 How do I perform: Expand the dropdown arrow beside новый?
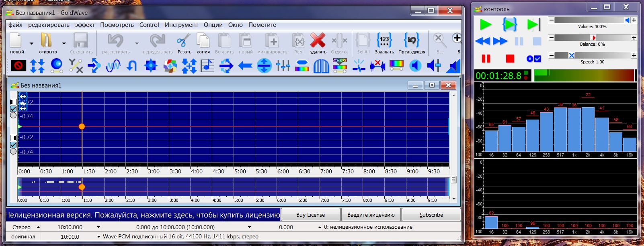[31, 43]
